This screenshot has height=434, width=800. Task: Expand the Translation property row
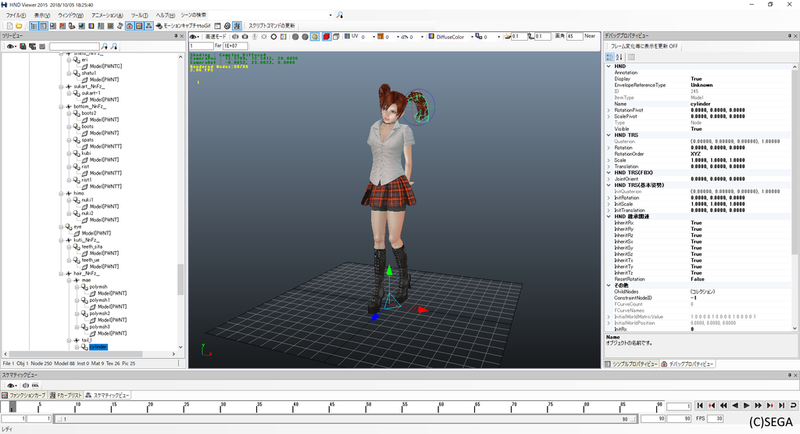click(609, 166)
